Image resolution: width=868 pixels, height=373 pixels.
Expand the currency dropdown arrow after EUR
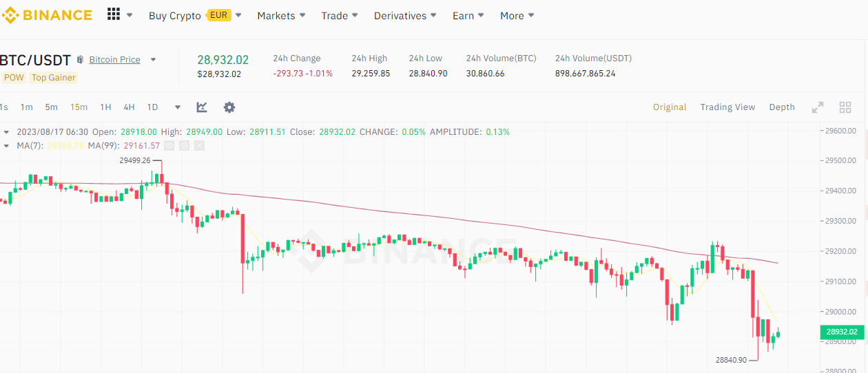point(238,15)
